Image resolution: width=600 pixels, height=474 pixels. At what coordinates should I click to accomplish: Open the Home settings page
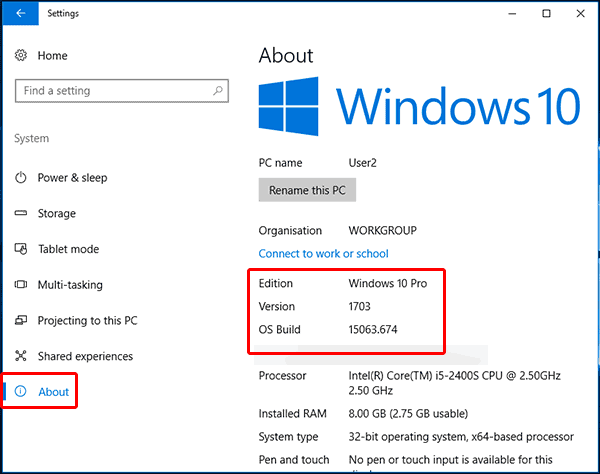[52, 56]
